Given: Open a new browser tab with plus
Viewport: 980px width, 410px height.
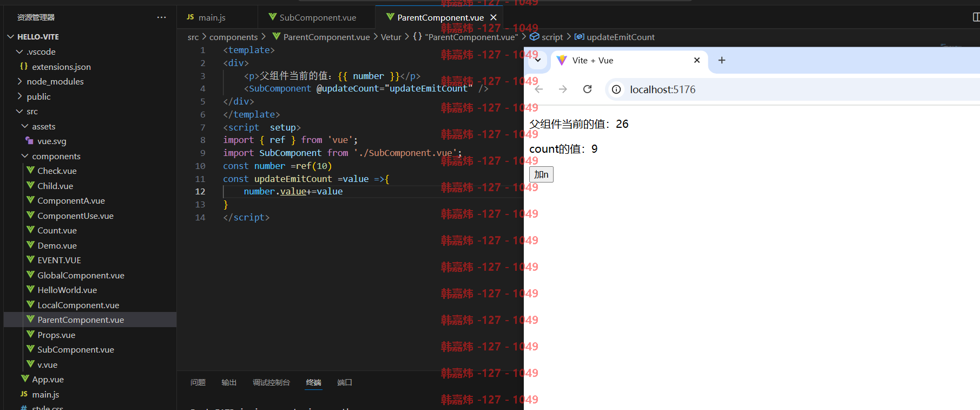Looking at the screenshot, I should click(x=721, y=60).
